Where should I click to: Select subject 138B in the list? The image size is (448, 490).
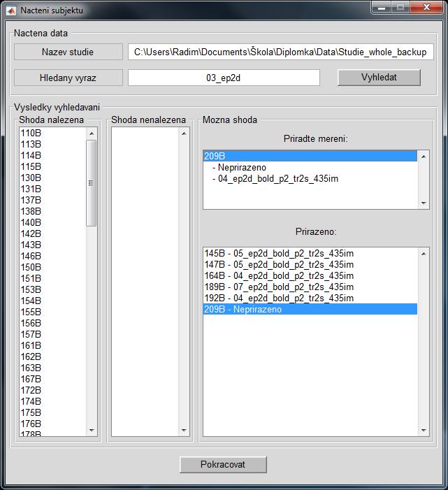[52, 211]
